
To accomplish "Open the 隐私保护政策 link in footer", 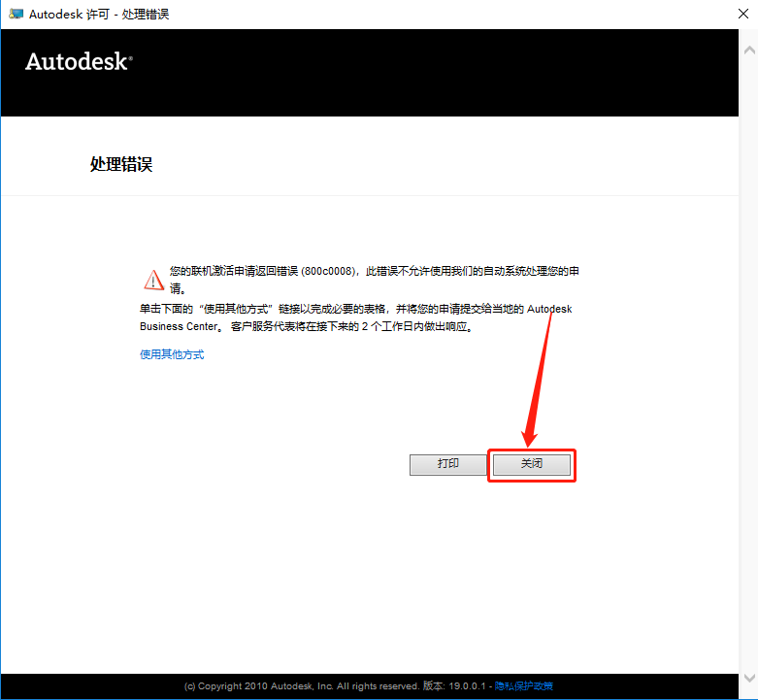I will (x=523, y=685).
